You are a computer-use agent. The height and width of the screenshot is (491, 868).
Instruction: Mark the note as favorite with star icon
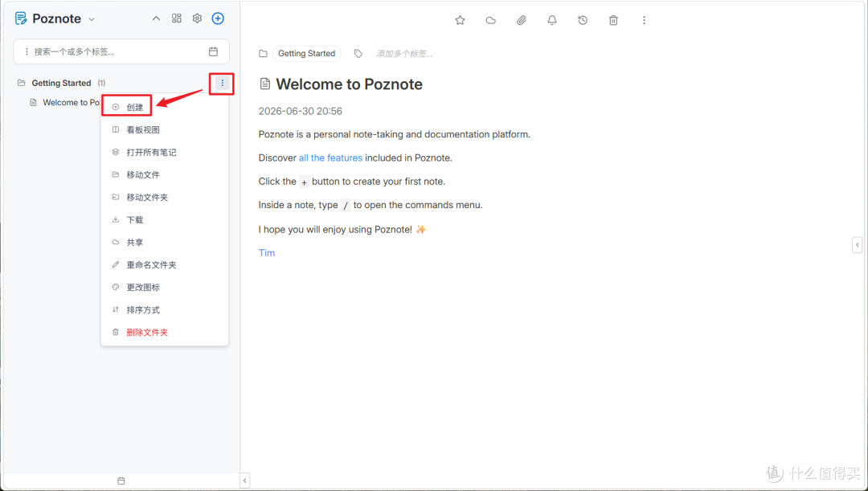[x=460, y=20]
